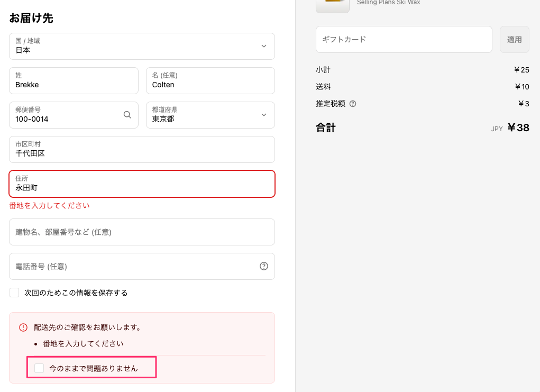This screenshot has height=392, width=540.
Task: Check the 今のままで問題ありません checkbox
Action: coord(39,368)
